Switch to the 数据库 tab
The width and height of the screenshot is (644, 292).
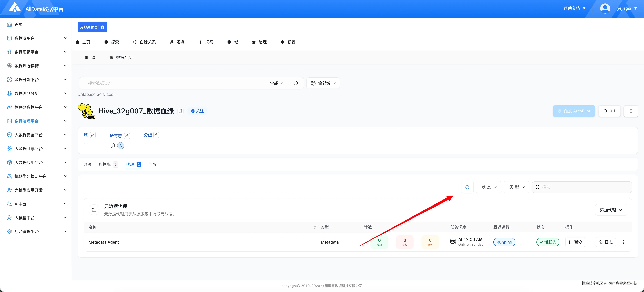(108, 164)
